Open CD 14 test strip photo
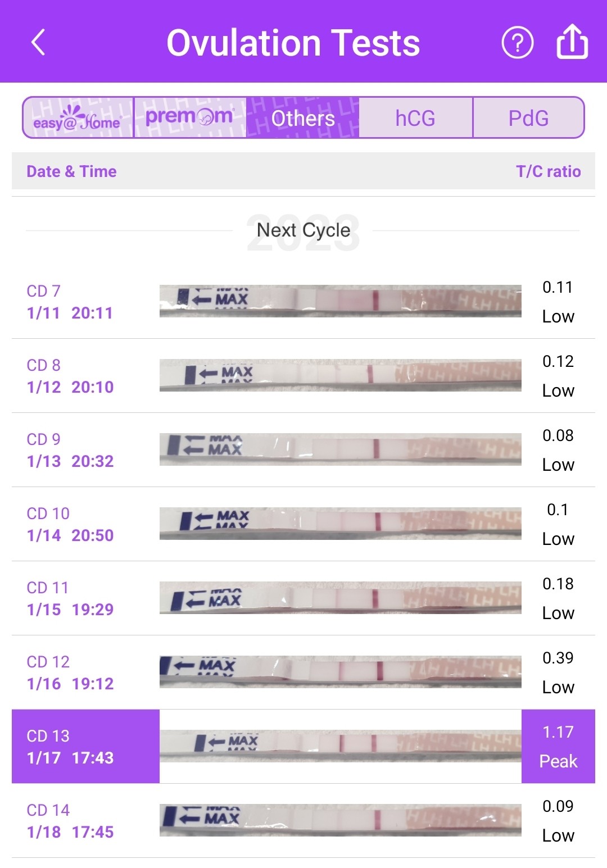Image resolution: width=607 pixels, height=868 pixels. (340, 820)
